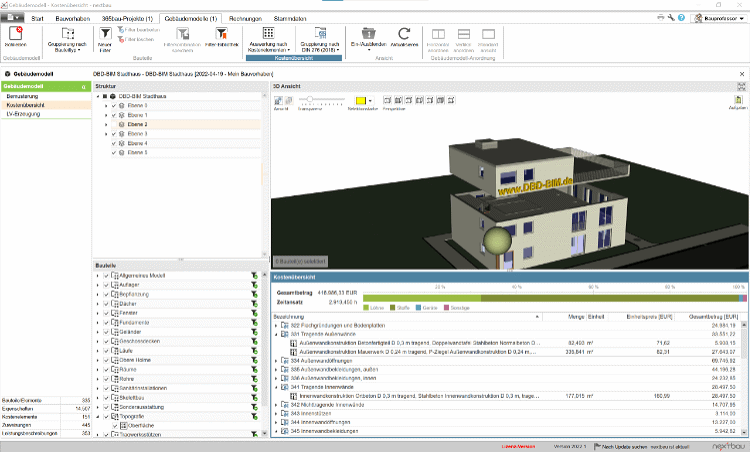This screenshot has width=750, height=452.
Task: Click the cost table vertical scrollbar
Action: [x=744, y=378]
